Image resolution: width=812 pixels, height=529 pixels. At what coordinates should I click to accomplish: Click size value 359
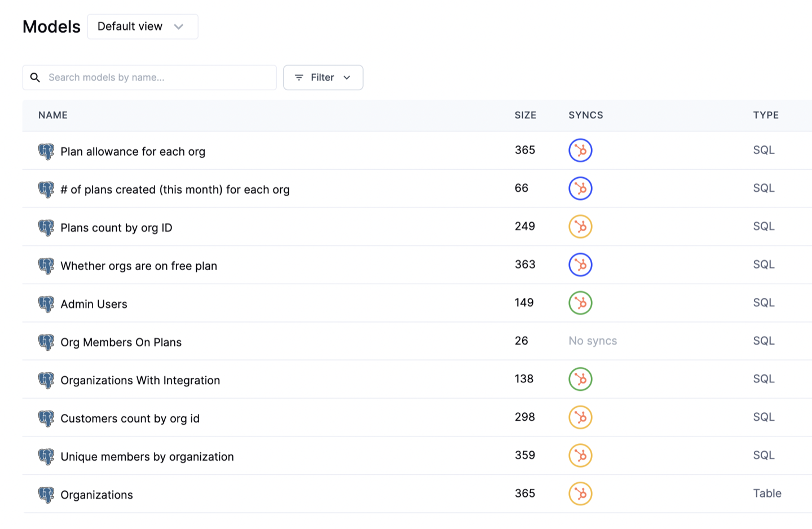(525, 455)
